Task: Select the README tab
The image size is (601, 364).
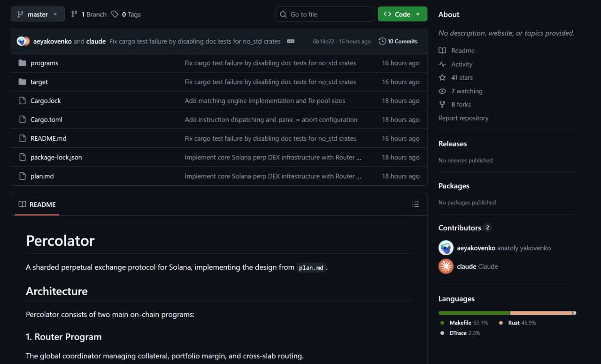Action: point(37,205)
